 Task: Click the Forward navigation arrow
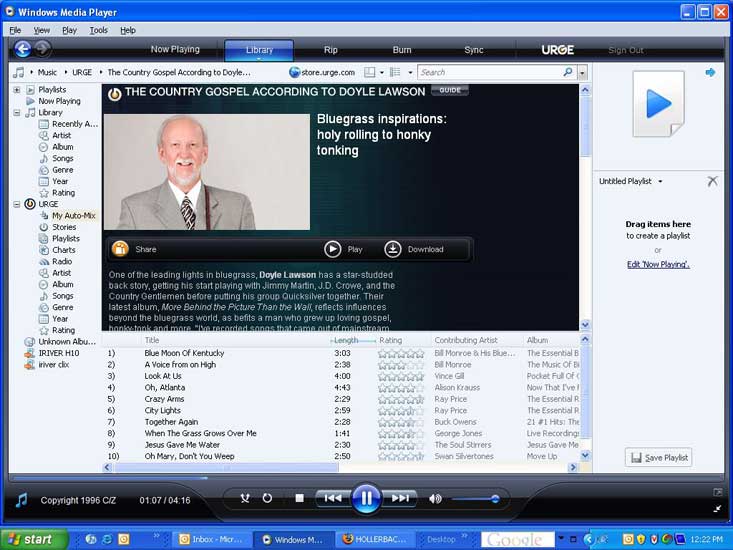43,49
